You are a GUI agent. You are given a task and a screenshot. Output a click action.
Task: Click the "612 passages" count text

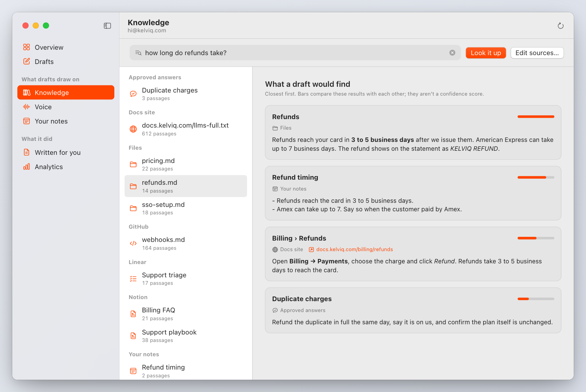159,134
